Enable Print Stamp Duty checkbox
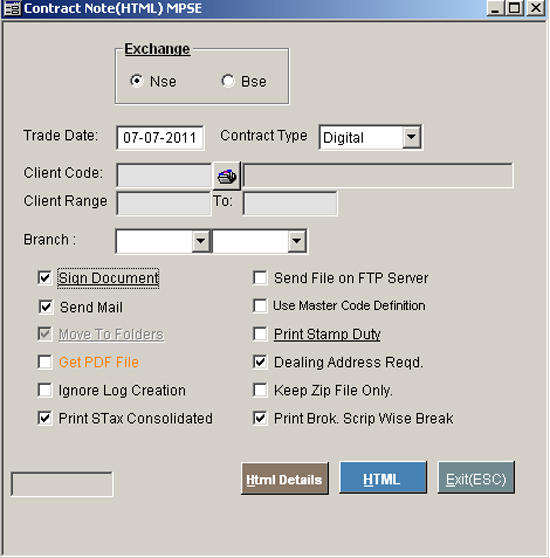The height and width of the screenshot is (558, 550). click(260, 334)
